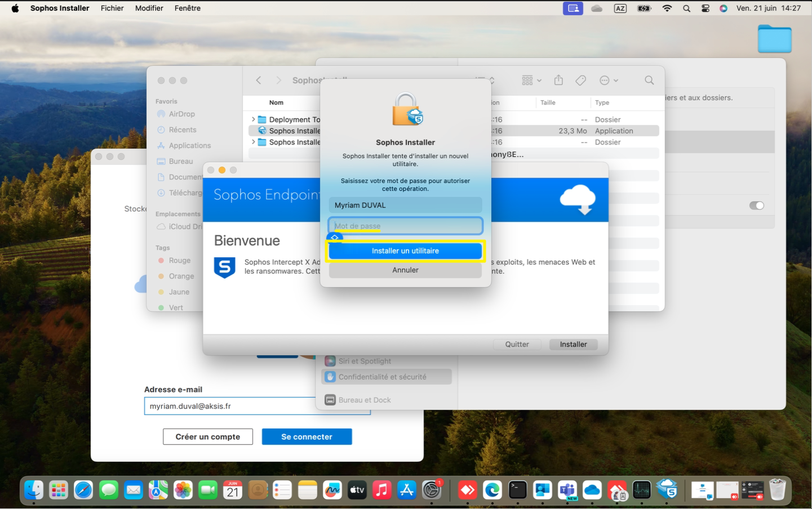Select Confidentialité et sécurité in Settings sidebar
The height and width of the screenshot is (509, 812).
coord(387,377)
